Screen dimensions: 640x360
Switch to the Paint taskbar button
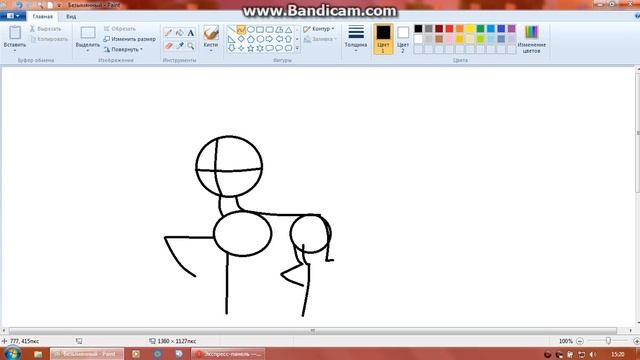[87, 354]
